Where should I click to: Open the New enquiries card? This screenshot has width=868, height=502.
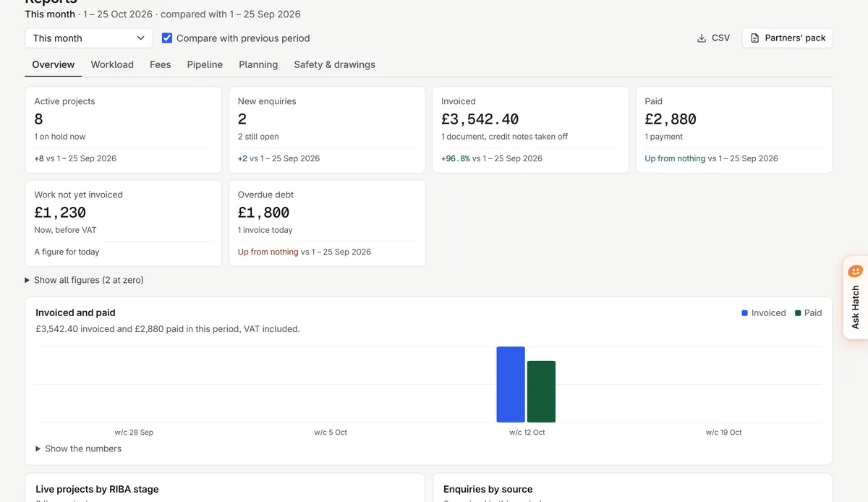coord(327,130)
